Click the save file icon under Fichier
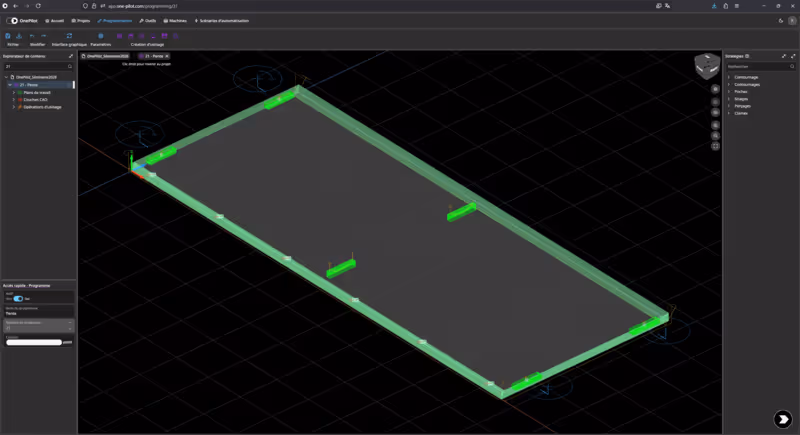 (8, 36)
